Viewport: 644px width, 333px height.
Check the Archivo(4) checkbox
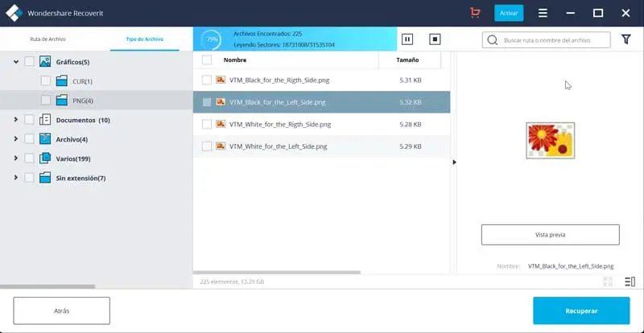(x=29, y=139)
